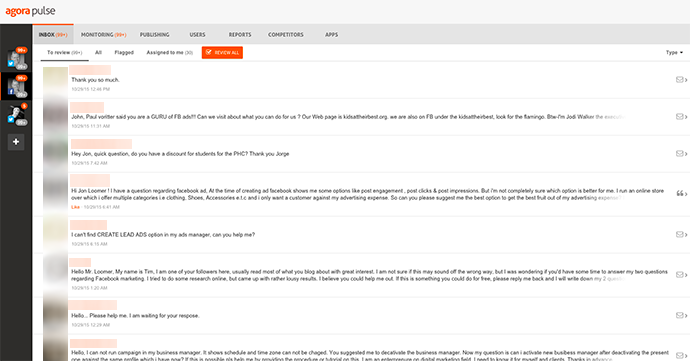The height and width of the screenshot is (361, 690).
Task: Open sender name of 'Hi Jon Loomer' comment
Action: 90,180
